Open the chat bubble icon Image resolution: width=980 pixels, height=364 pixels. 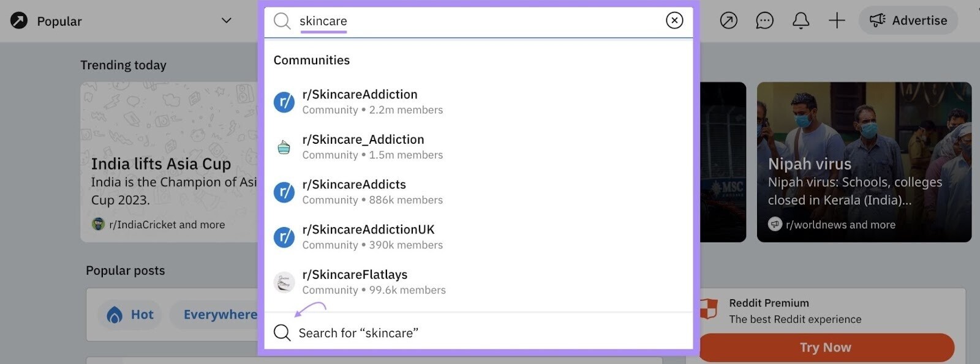point(764,21)
